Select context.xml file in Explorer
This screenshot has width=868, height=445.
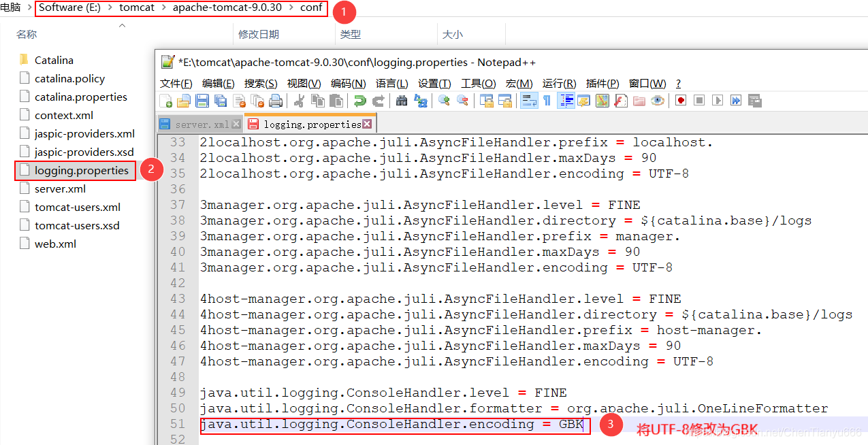point(64,115)
